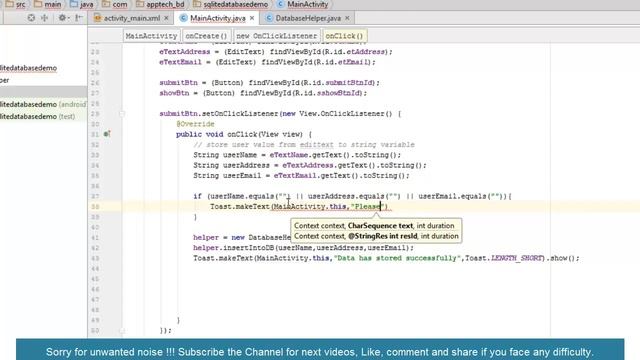Click the MainActivity breadcrumb class
Viewport: 640px width, 360px height.
click(x=302, y=4)
